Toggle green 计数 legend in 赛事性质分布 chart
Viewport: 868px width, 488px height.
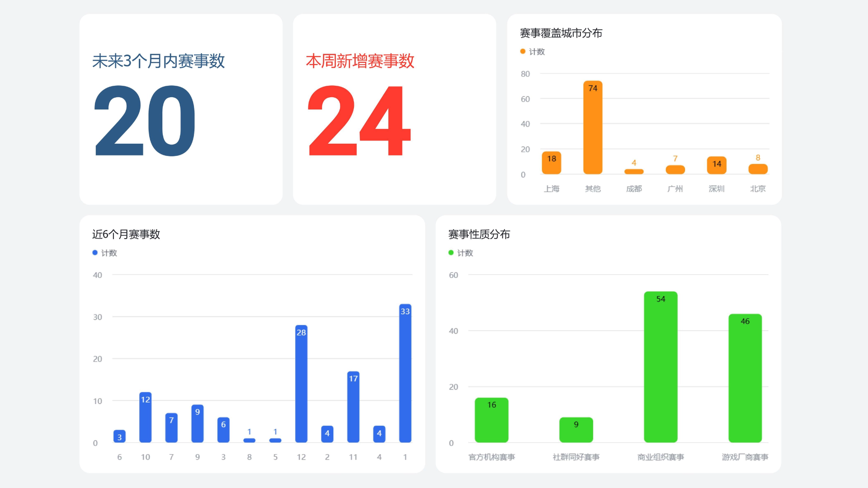pos(461,253)
